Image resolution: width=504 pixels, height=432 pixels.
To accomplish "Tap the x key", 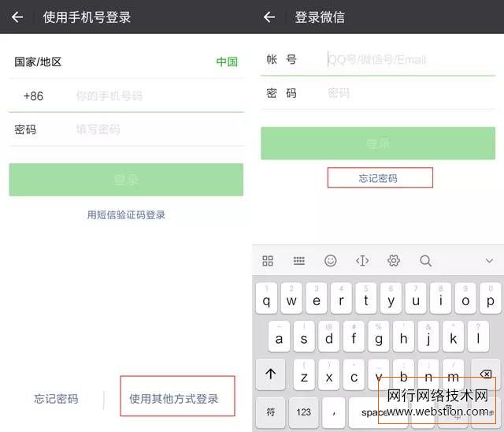I will click(x=329, y=374).
